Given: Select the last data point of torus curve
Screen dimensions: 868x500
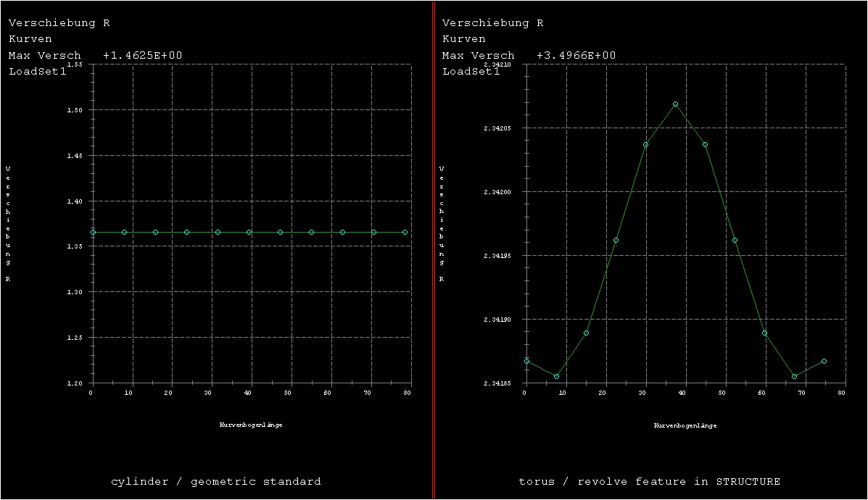Looking at the screenshot, I should tap(824, 361).
